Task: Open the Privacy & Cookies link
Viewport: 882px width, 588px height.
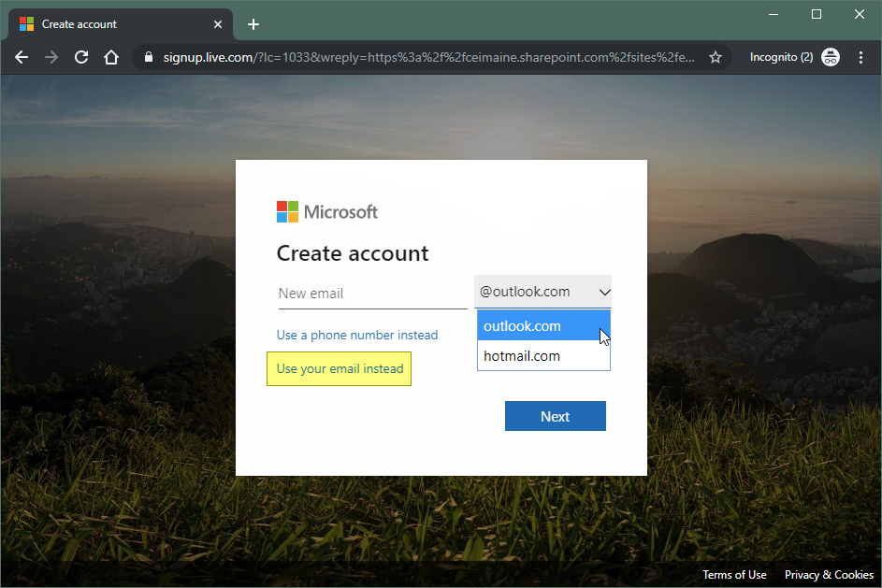Action: coord(829,575)
